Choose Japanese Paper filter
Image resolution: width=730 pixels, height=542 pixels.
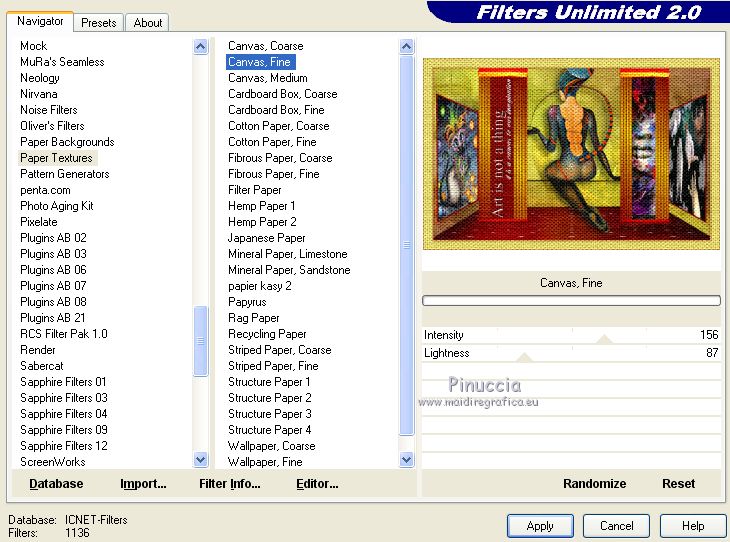[x=267, y=238]
